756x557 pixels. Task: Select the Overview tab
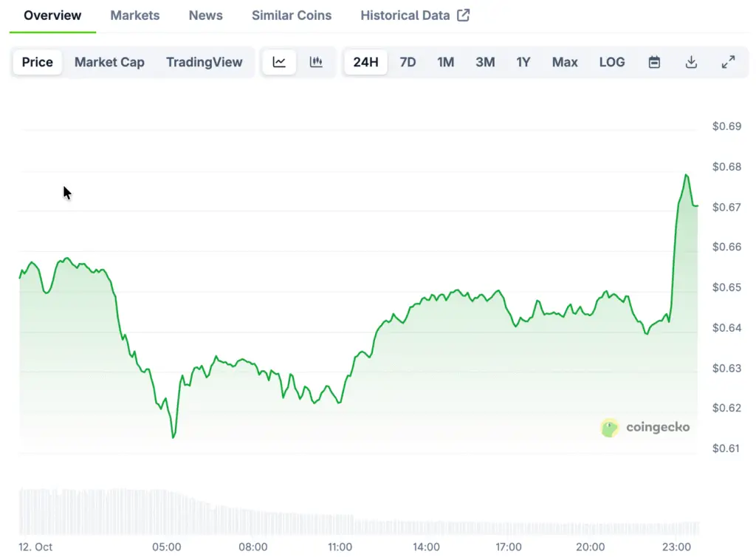tap(52, 15)
